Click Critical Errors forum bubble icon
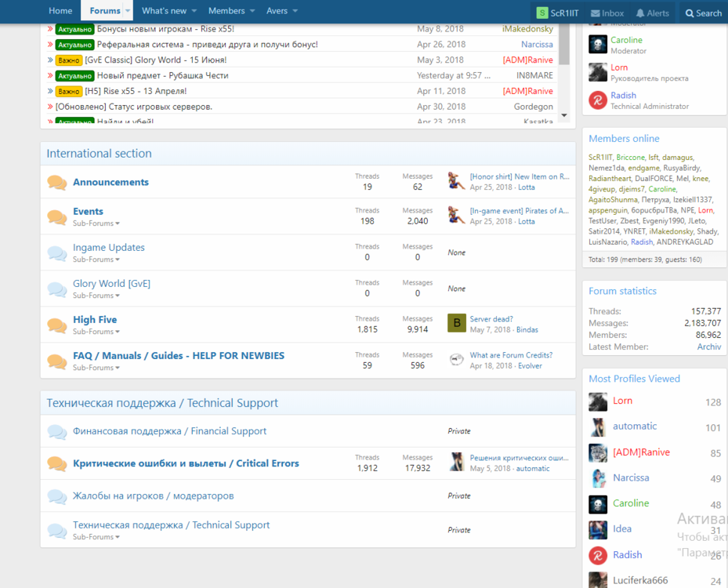728x588 pixels. click(56, 463)
